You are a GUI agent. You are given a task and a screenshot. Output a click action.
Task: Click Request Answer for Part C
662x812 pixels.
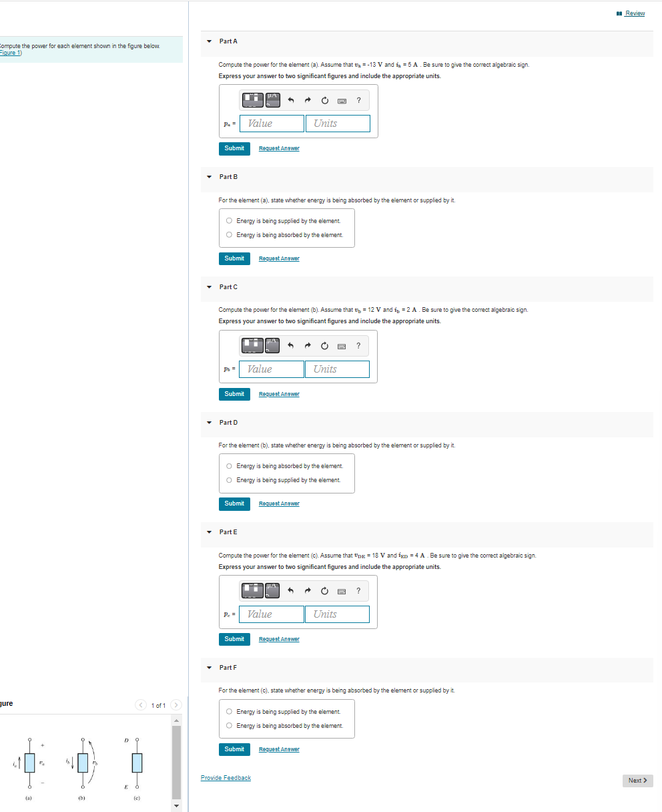coord(279,394)
